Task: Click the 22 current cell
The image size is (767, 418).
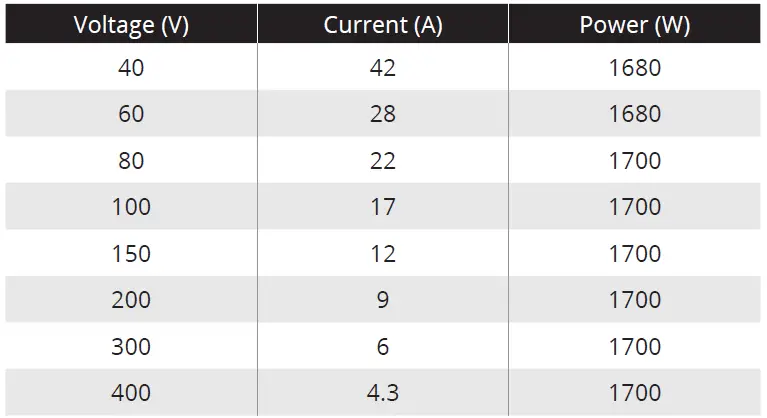Action: 383,161
